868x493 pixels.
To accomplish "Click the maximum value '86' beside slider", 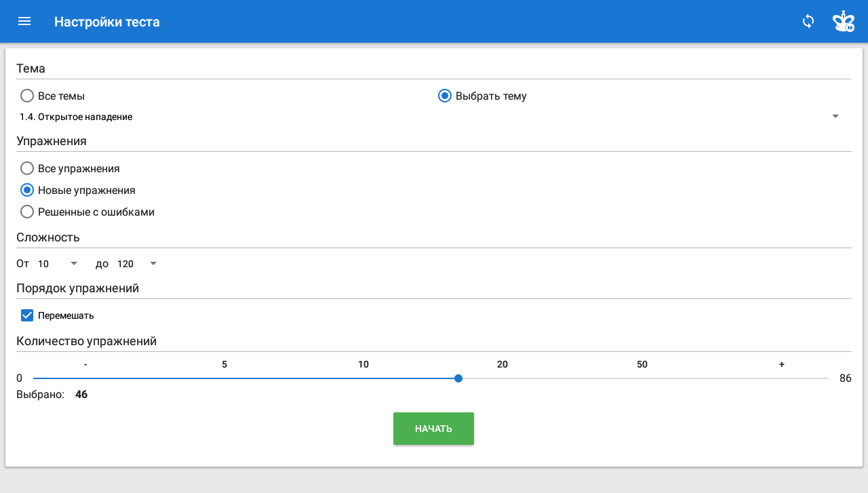I will (846, 378).
